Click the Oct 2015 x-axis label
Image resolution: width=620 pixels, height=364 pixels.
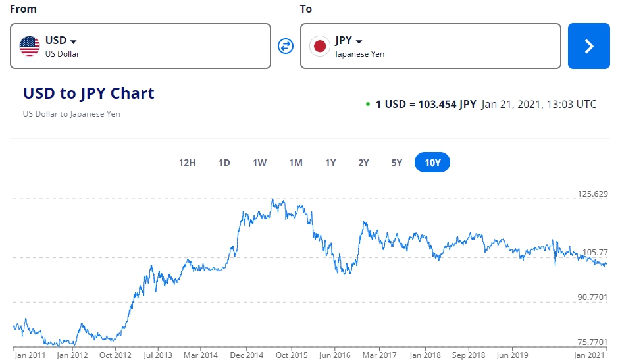point(291,355)
